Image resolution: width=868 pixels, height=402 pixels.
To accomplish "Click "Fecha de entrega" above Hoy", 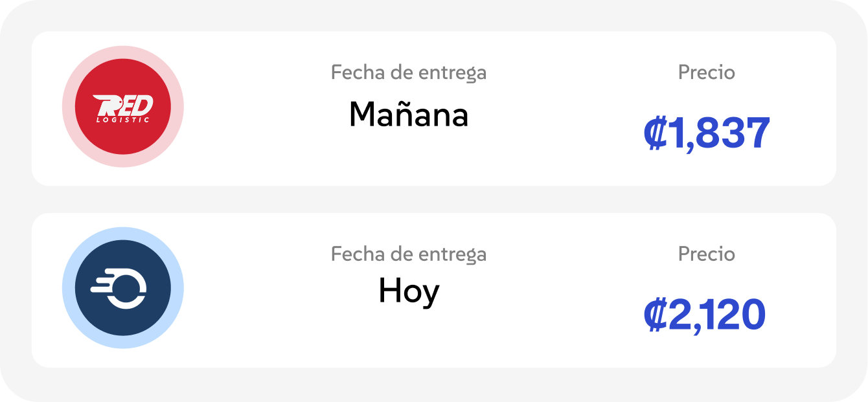I will click(408, 254).
